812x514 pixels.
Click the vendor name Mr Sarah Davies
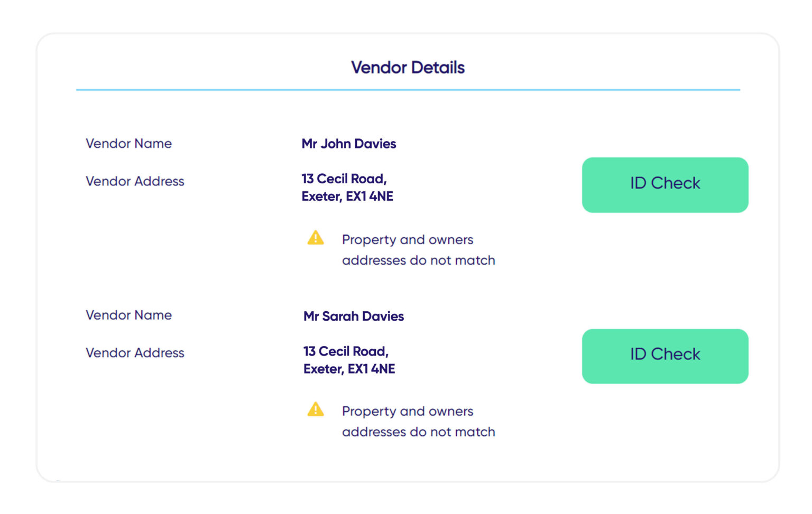click(x=352, y=316)
